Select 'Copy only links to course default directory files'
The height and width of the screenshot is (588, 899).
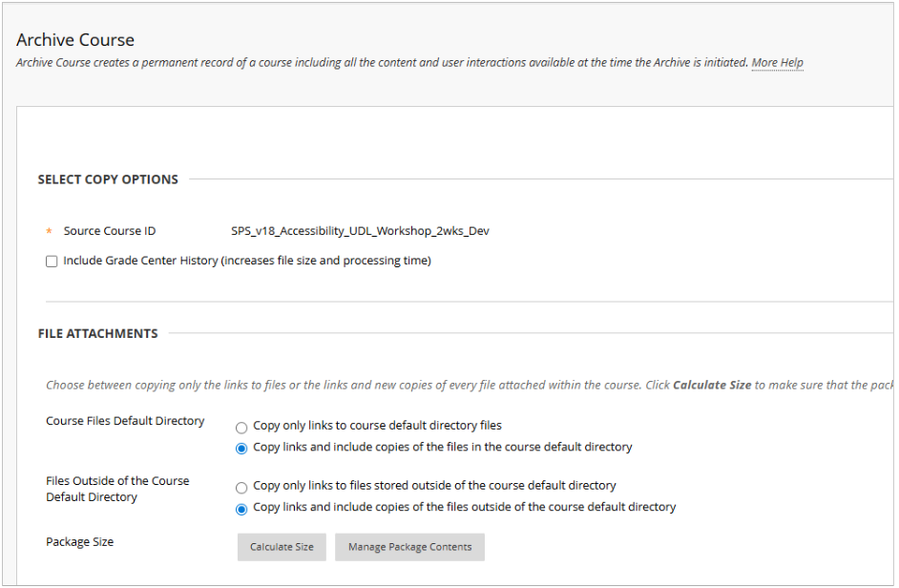[x=241, y=427]
